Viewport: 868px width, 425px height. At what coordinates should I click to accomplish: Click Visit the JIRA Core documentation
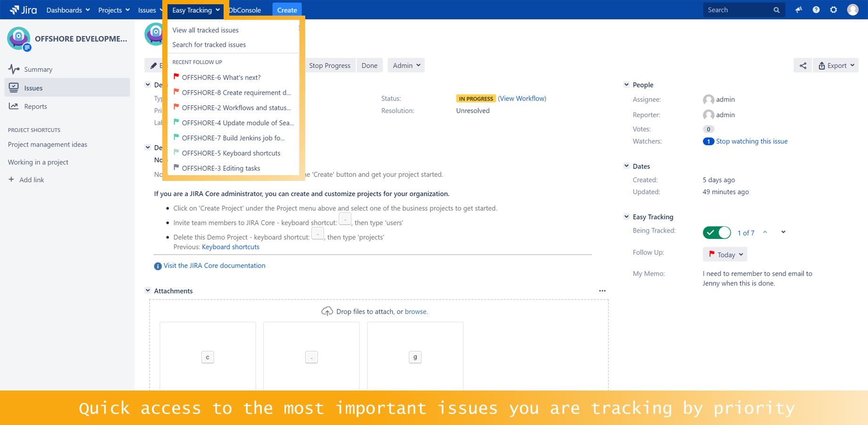215,265
